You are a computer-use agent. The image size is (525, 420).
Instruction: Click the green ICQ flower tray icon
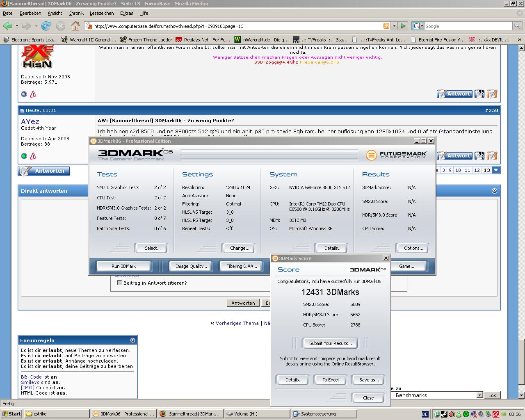tap(466, 414)
